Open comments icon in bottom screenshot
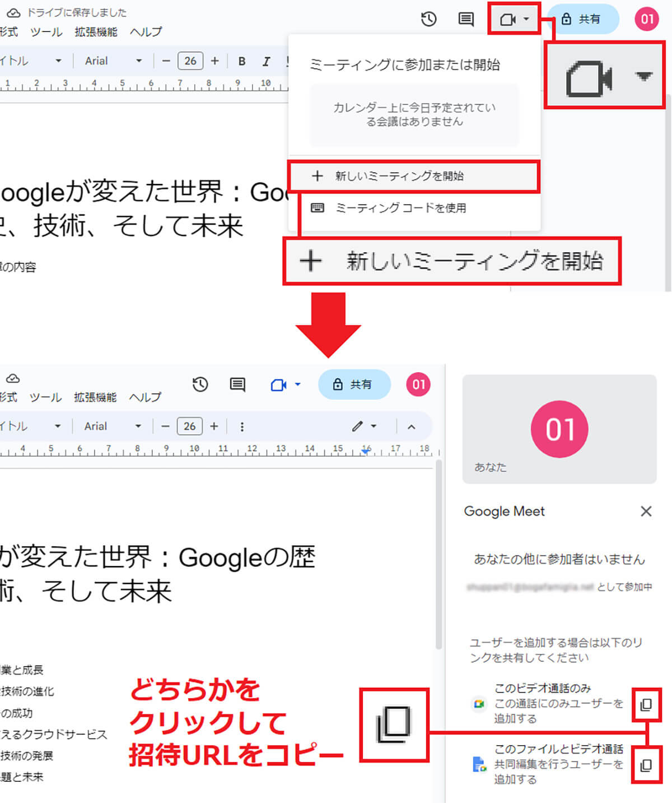The width and height of the screenshot is (672, 803). click(x=237, y=384)
